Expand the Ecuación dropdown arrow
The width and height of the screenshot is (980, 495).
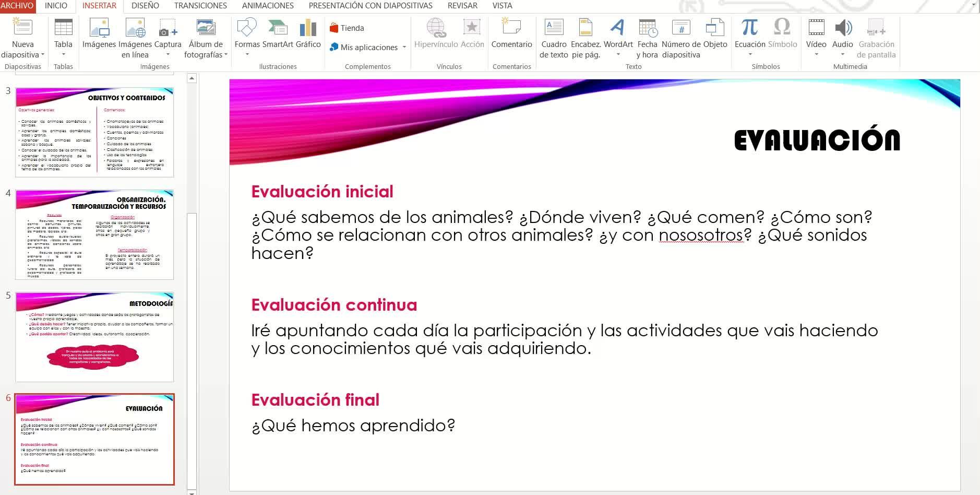750,55
